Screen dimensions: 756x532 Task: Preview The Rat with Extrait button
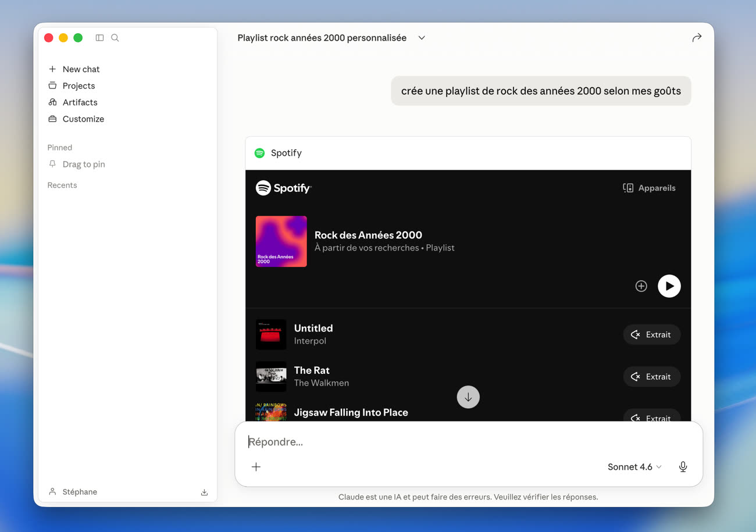(651, 377)
